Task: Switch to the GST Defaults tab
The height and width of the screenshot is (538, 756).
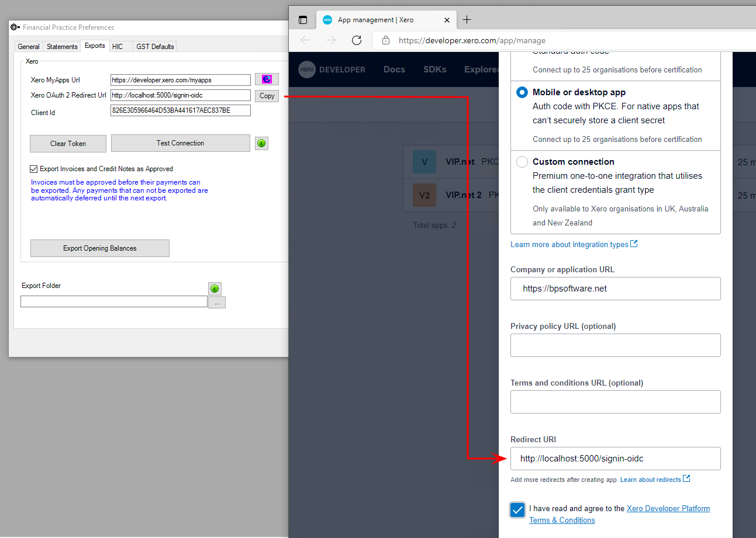Action: (155, 47)
